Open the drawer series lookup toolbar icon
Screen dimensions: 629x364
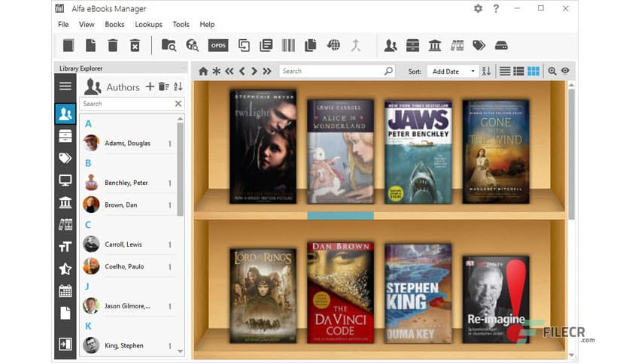tap(412, 45)
